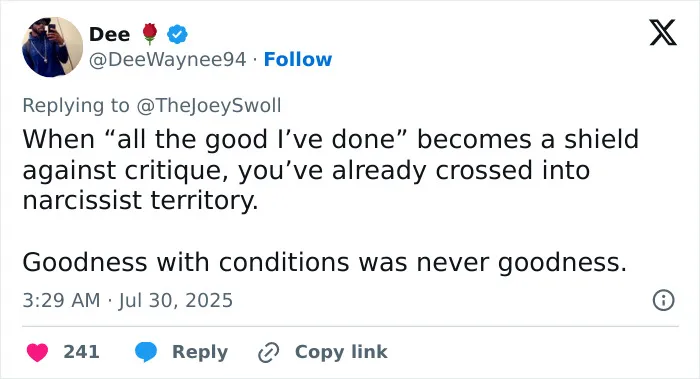The image size is (700, 379).
Task: Click the Reply text button
Action: pyautogui.click(x=200, y=352)
